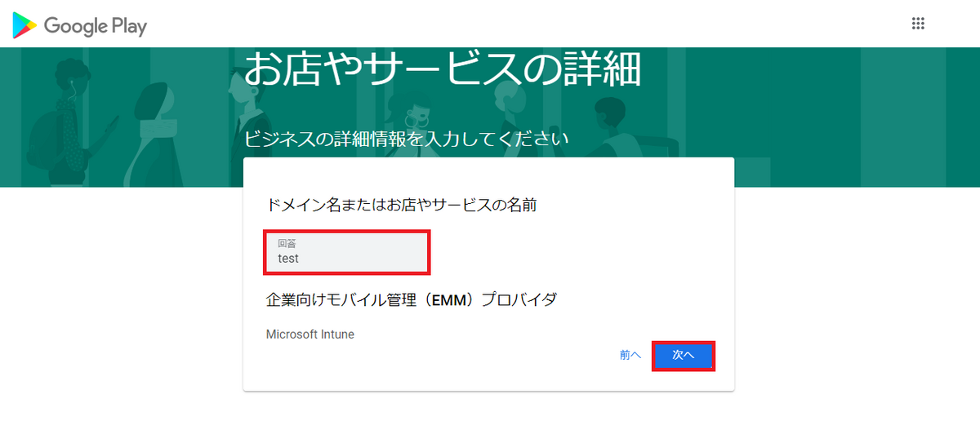Open the Google apps grid icon

point(918,24)
